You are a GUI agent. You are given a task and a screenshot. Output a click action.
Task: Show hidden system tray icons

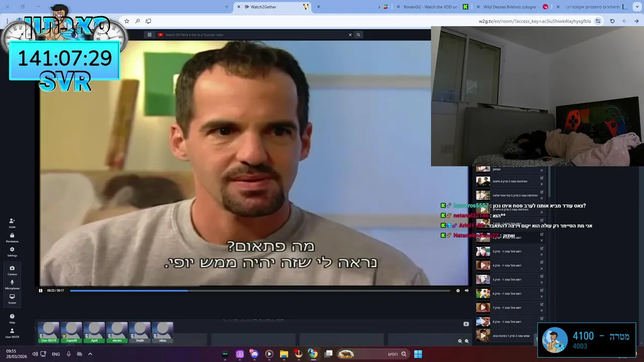pyautogui.click(x=90, y=354)
